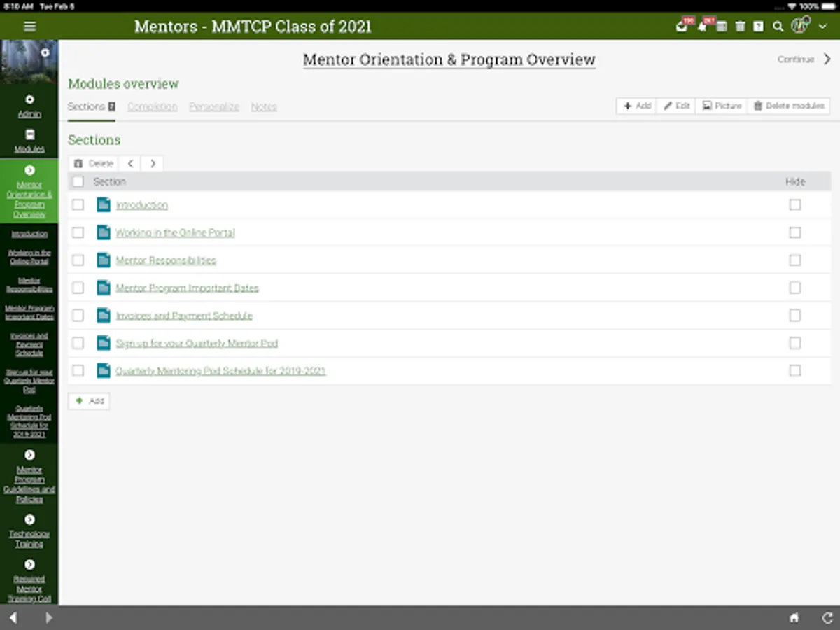Switch to the Sections tab
This screenshot has height=630, width=840.
click(91, 106)
